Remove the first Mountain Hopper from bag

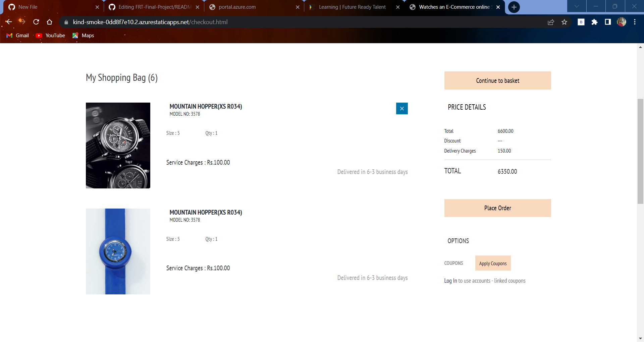click(x=402, y=108)
